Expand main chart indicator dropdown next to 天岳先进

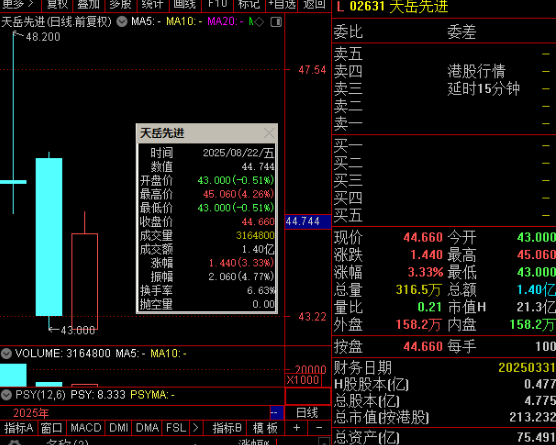122,22
